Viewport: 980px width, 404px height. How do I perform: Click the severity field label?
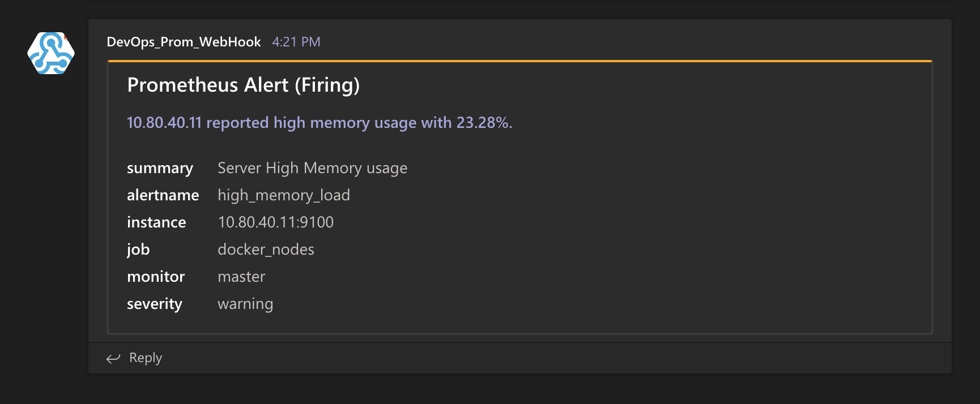[x=154, y=304]
